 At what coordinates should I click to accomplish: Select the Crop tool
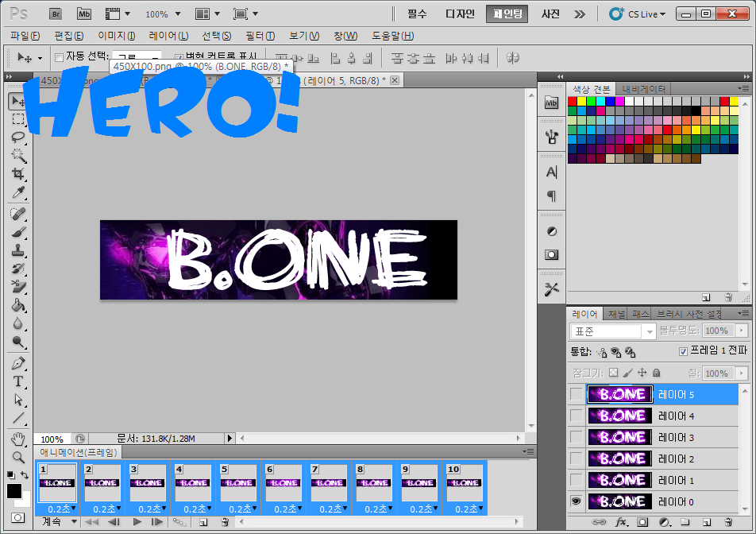pos(17,174)
